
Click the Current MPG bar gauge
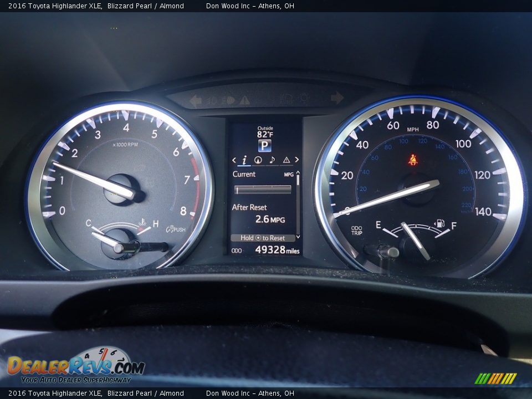[x=263, y=190]
